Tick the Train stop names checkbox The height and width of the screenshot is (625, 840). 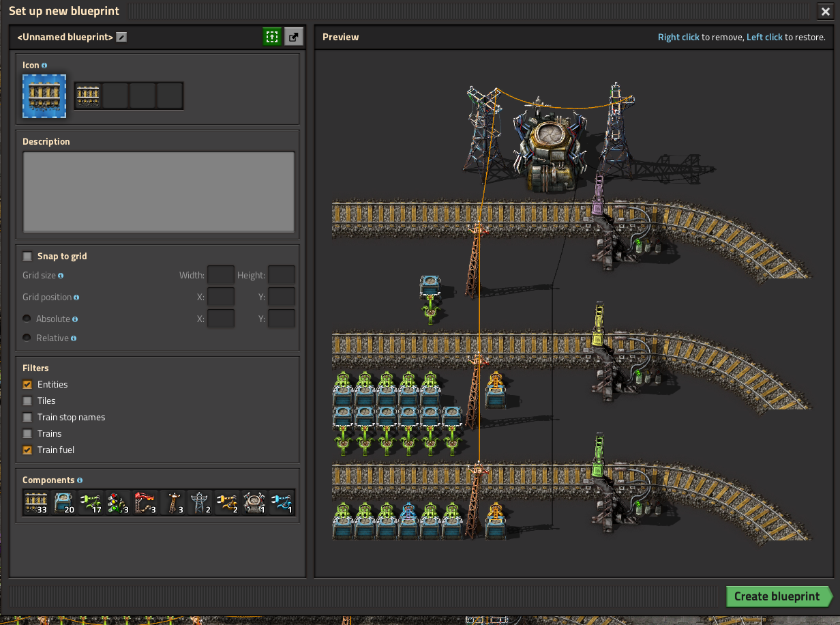[27, 418]
